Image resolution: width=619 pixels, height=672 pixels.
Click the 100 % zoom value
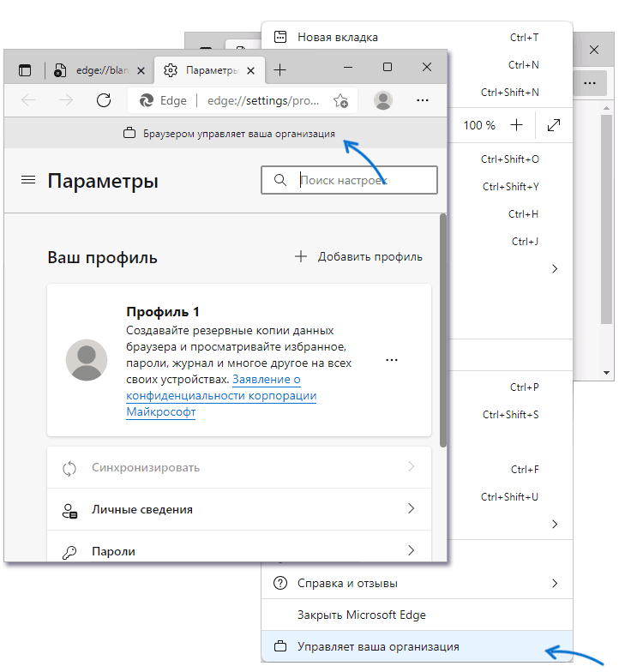pyautogui.click(x=479, y=125)
